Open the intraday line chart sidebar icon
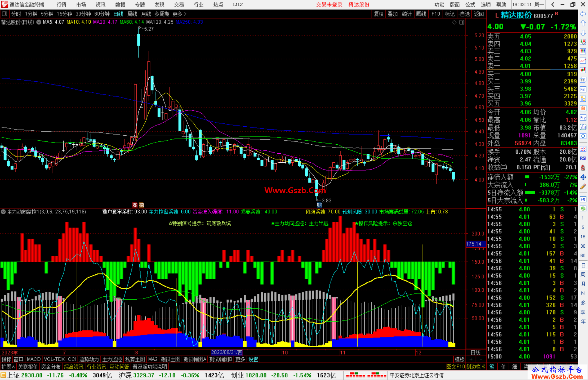The image size is (588, 380). tap(583, 61)
